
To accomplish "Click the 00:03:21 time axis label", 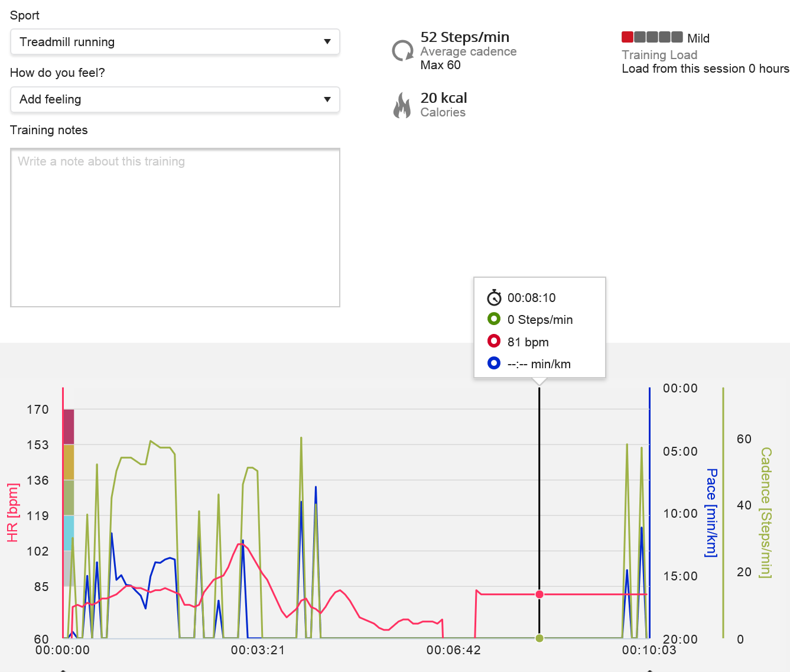I will [258, 650].
